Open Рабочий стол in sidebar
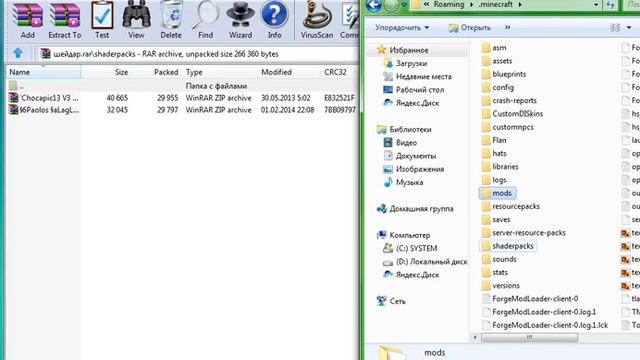The height and width of the screenshot is (360, 640). [x=420, y=90]
